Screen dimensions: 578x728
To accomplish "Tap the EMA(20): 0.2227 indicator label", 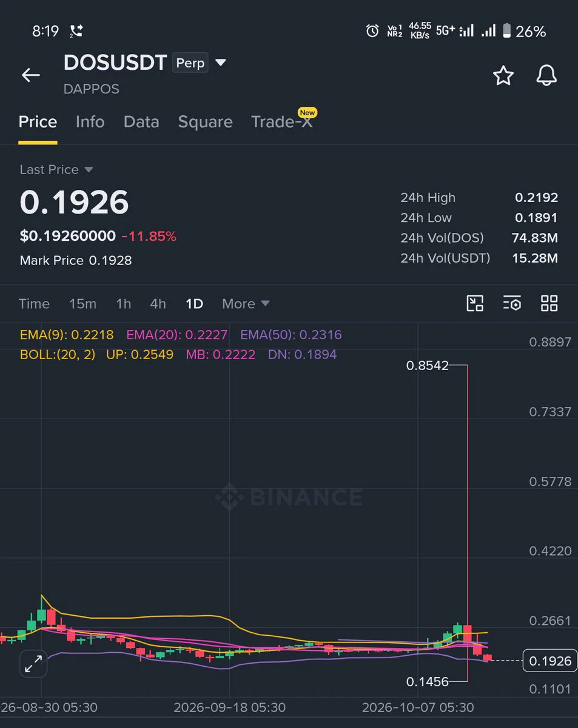I will coord(177,334).
